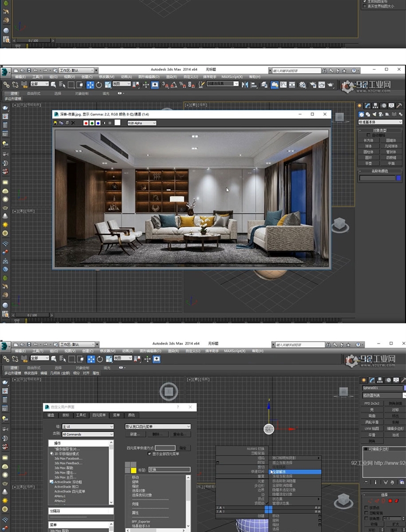
Task: Open the Material Editor from main toolbar
Action: point(303,84)
